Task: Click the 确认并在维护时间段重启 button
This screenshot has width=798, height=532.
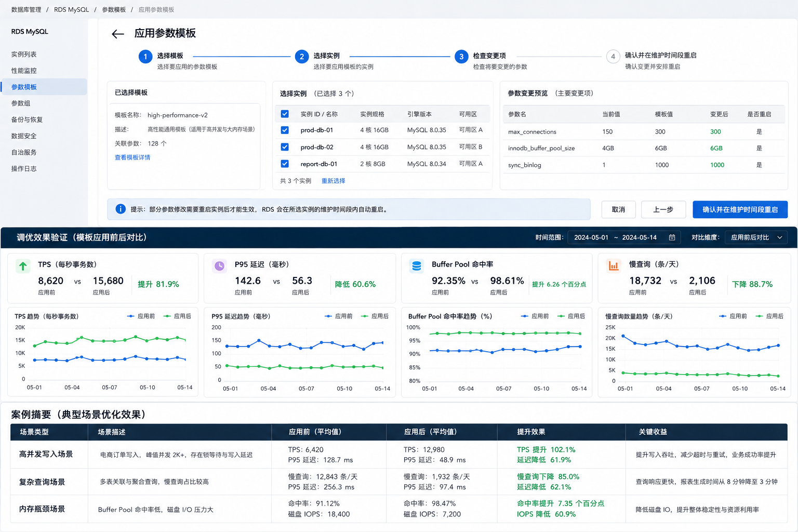Action: 740,209
